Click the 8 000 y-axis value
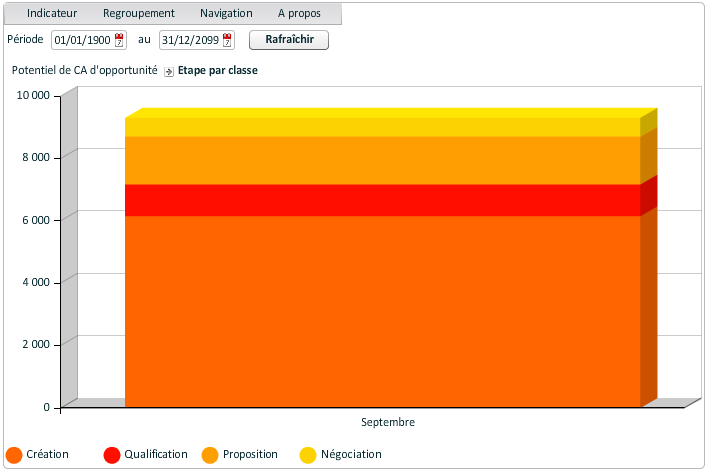 [x=36, y=158]
